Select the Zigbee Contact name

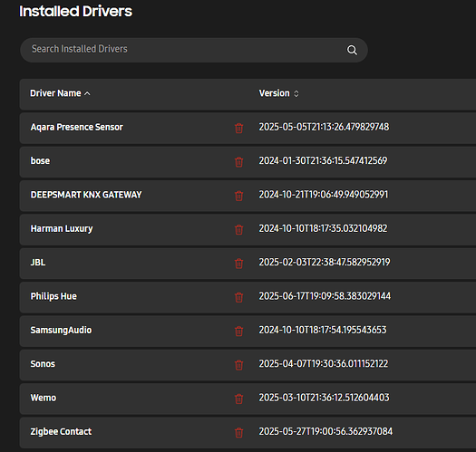pos(61,431)
